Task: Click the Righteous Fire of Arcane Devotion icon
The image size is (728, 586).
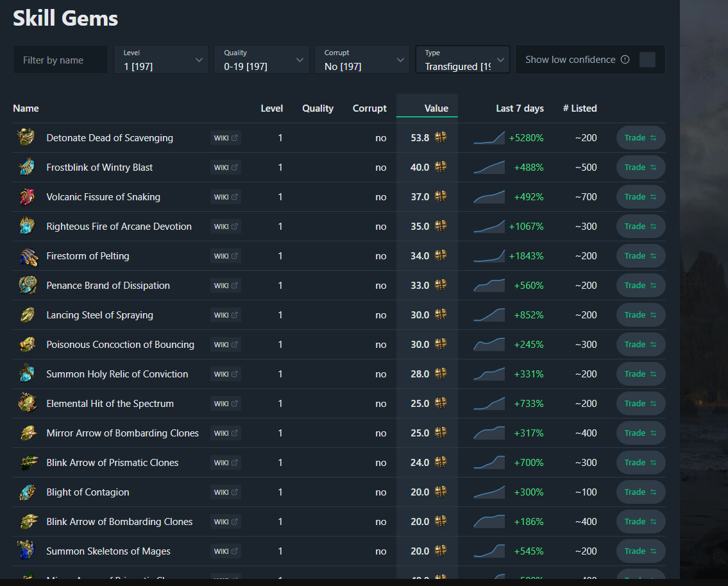Action: (26, 227)
